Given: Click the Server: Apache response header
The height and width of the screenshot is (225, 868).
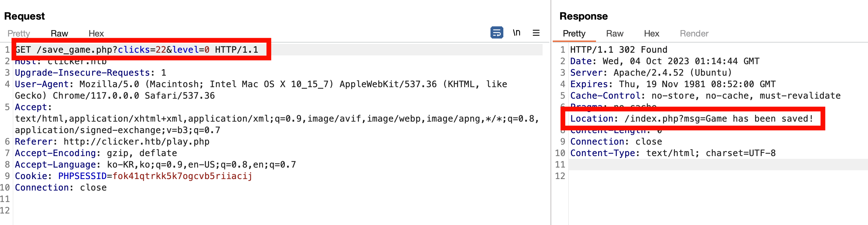Looking at the screenshot, I should [x=651, y=73].
